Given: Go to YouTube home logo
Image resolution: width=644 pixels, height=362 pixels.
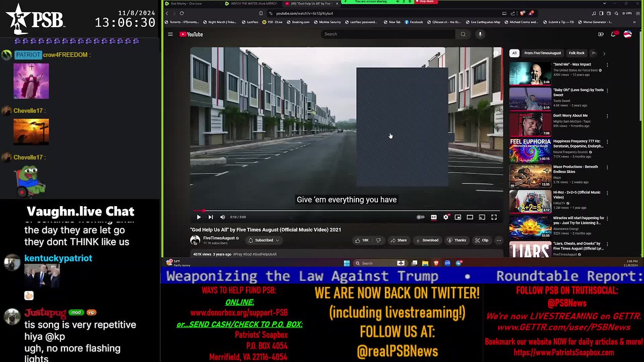Looking at the screenshot, I should pyautogui.click(x=191, y=34).
